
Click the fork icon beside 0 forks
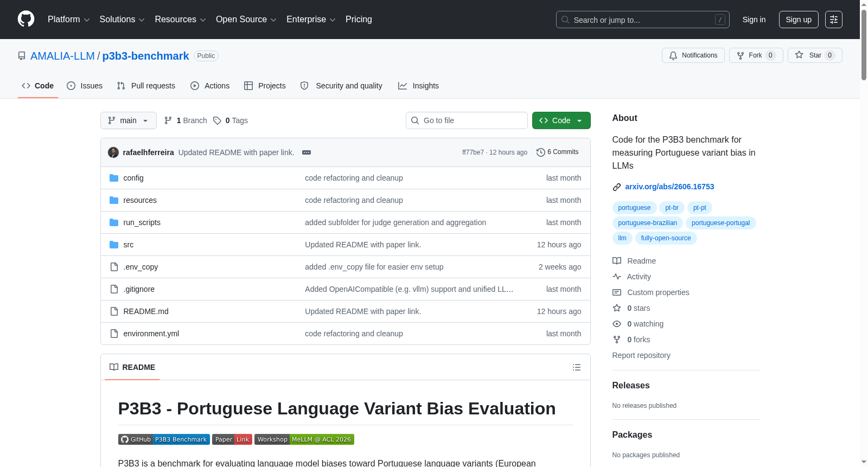tap(617, 340)
